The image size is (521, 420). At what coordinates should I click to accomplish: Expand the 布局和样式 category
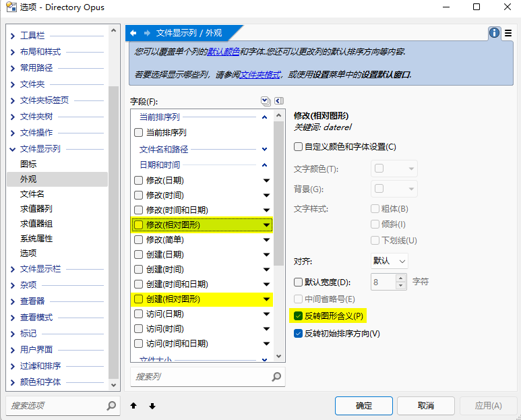13,52
